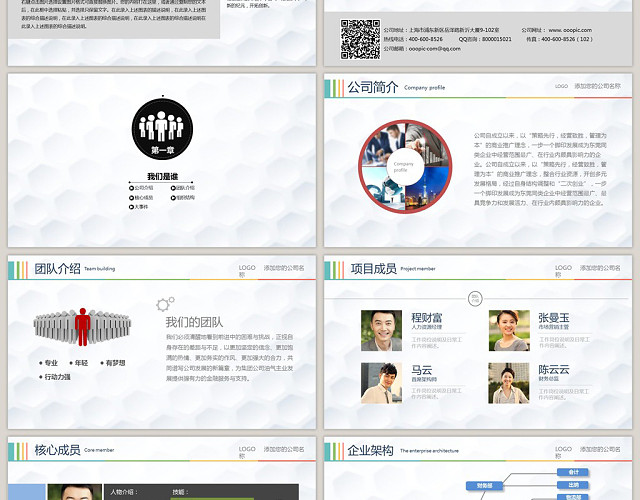The image size is (640, 500).
Task: Click the 我们是谁 heading
Action: pyautogui.click(x=162, y=176)
